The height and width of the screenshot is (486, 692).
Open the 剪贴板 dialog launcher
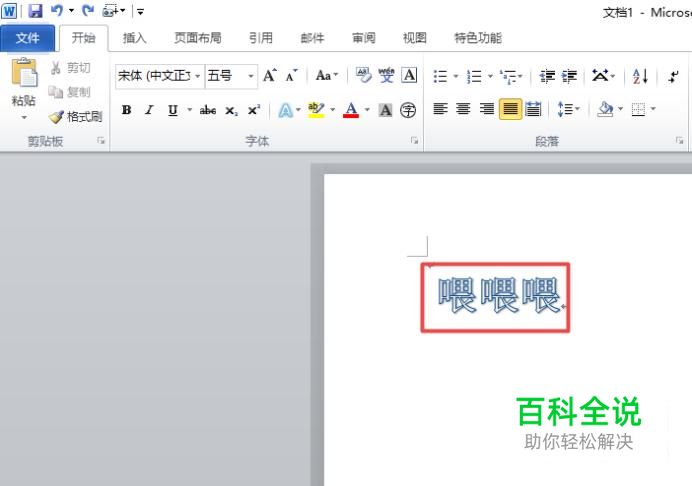[101, 141]
